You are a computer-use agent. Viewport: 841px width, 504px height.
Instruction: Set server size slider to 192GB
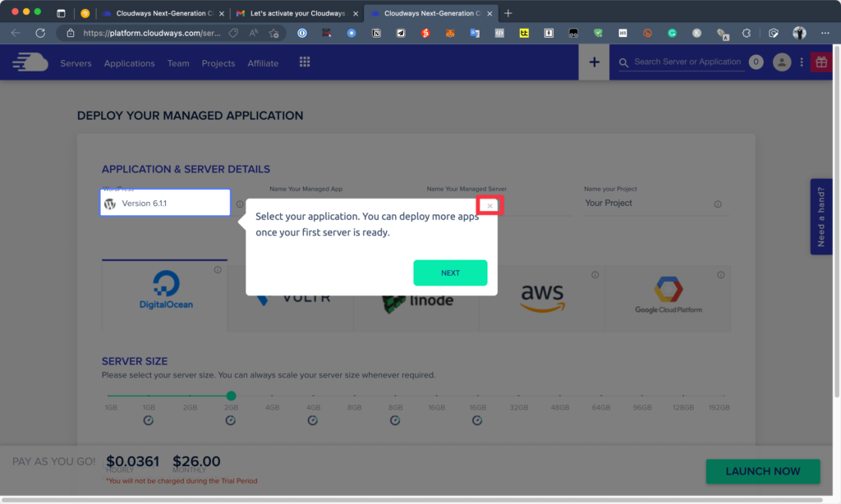click(x=724, y=396)
